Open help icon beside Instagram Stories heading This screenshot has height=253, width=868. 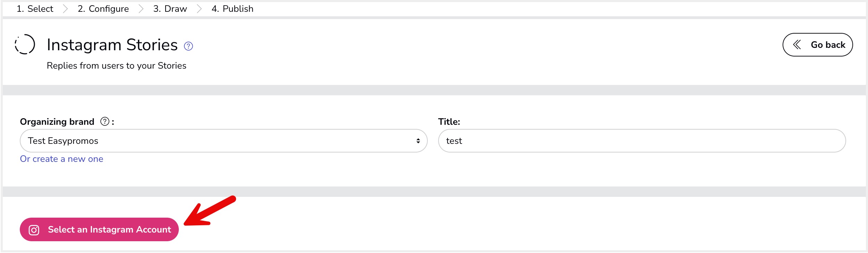[x=189, y=46]
